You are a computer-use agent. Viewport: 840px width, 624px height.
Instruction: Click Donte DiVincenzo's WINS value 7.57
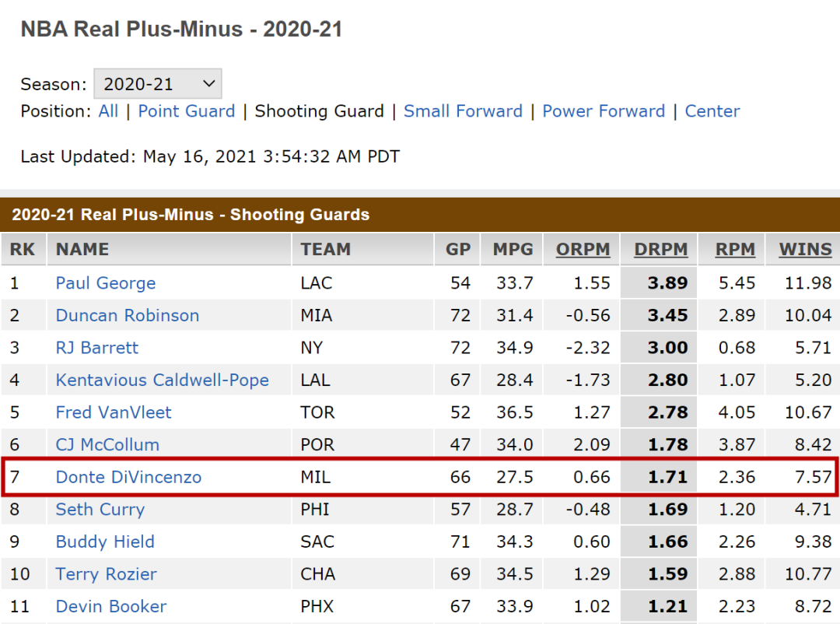[814, 477]
